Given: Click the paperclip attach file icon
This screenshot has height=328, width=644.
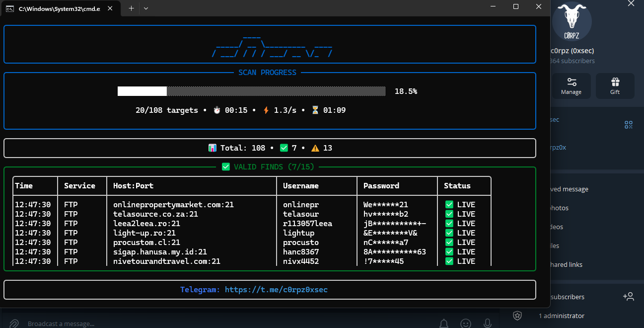Looking at the screenshot, I should (14, 324).
